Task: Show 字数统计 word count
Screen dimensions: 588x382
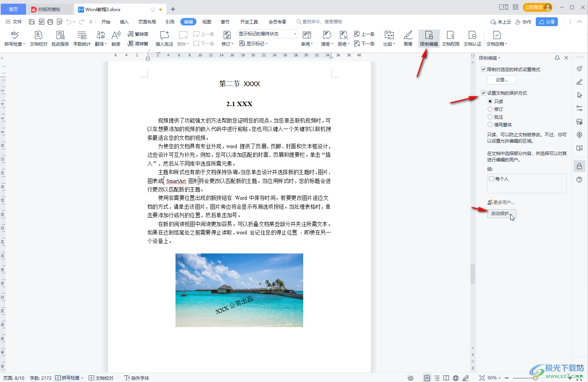Action: pos(82,38)
